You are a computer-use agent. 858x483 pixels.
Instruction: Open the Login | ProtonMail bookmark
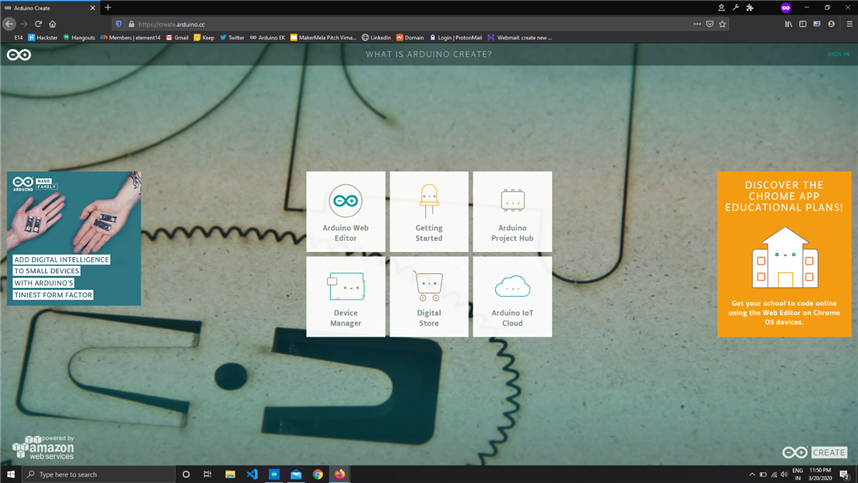(x=455, y=38)
